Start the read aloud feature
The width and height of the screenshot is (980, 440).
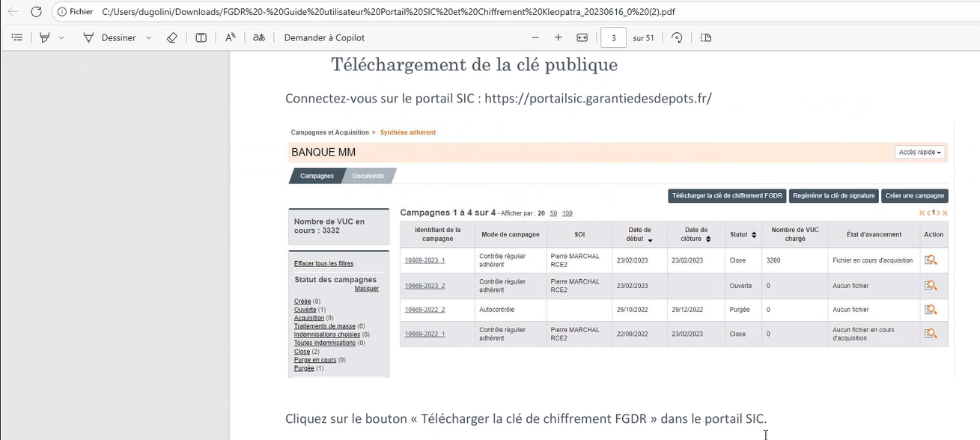click(x=231, y=37)
